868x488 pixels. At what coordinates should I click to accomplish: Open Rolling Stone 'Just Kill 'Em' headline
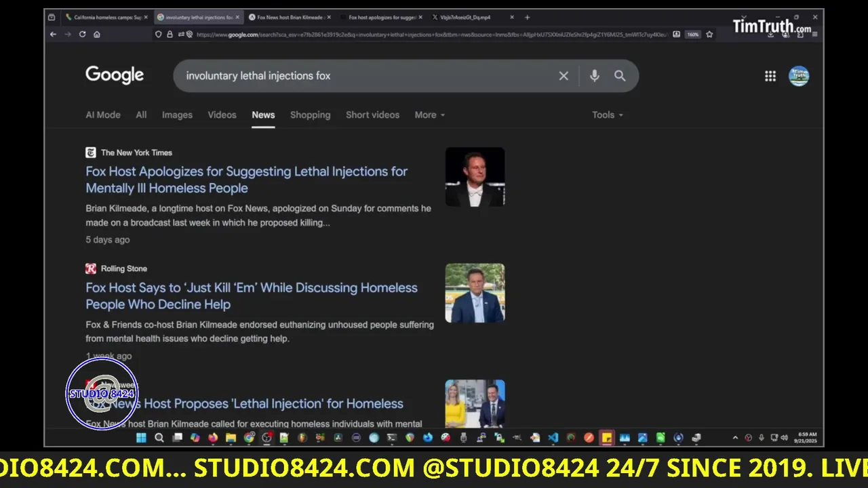click(252, 296)
